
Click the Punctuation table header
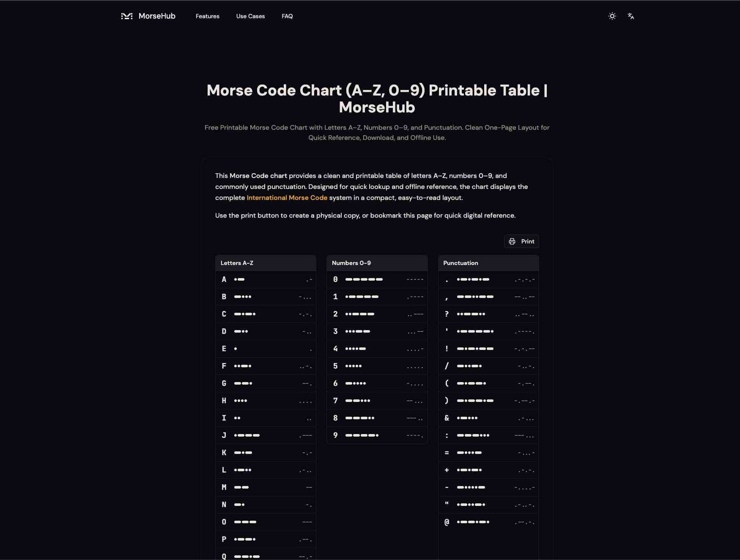[460, 262]
